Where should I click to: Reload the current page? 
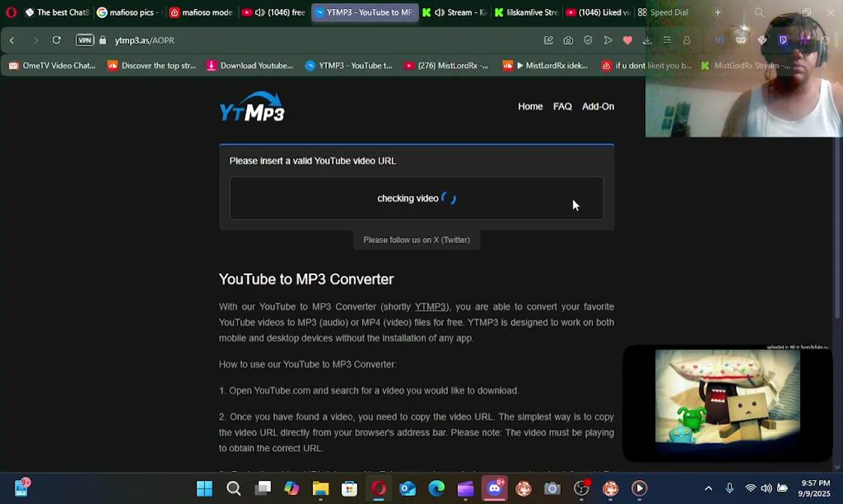57,41
